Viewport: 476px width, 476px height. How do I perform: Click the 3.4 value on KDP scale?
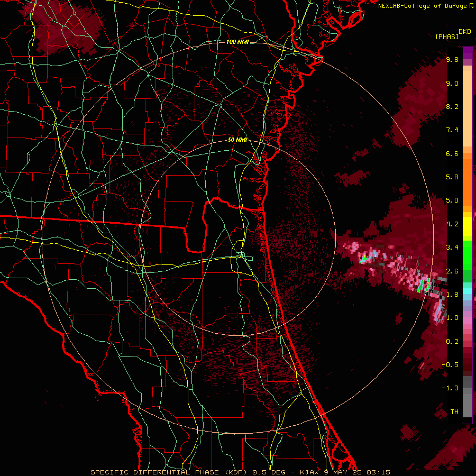pyautogui.click(x=452, y=248)
